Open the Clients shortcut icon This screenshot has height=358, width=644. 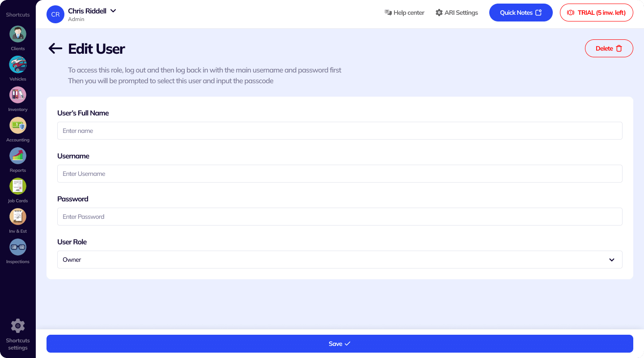18,34
